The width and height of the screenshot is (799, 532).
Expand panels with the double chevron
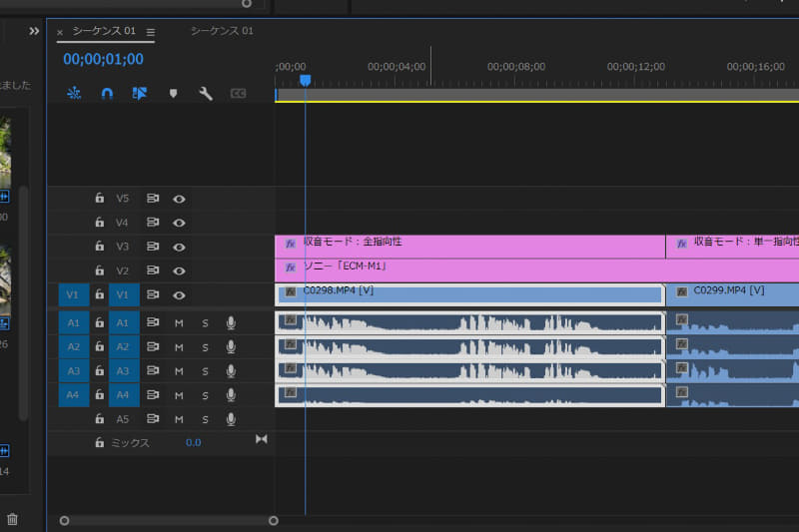point(34,31)
